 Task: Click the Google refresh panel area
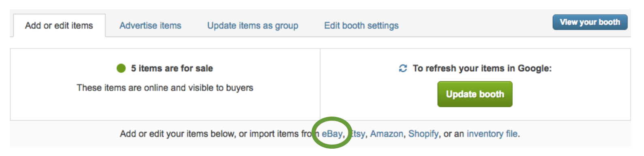coord(475,84)
